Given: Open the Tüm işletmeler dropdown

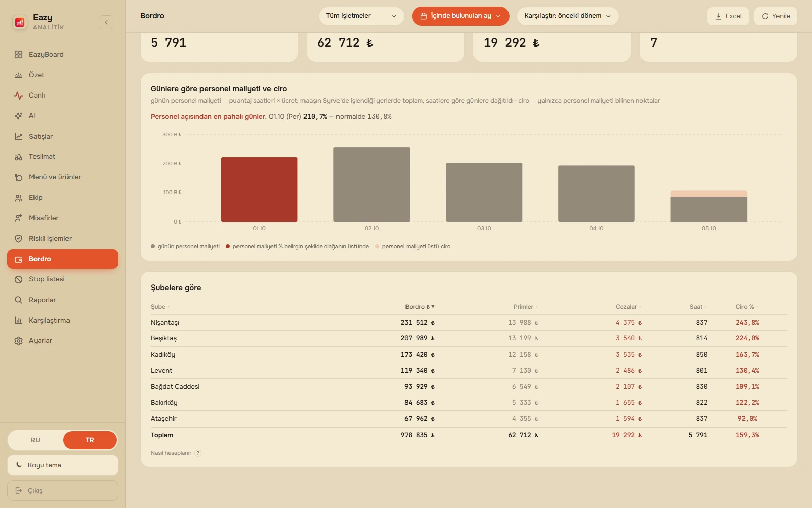Looking at the screenshot, I should [x=361, y=16].
